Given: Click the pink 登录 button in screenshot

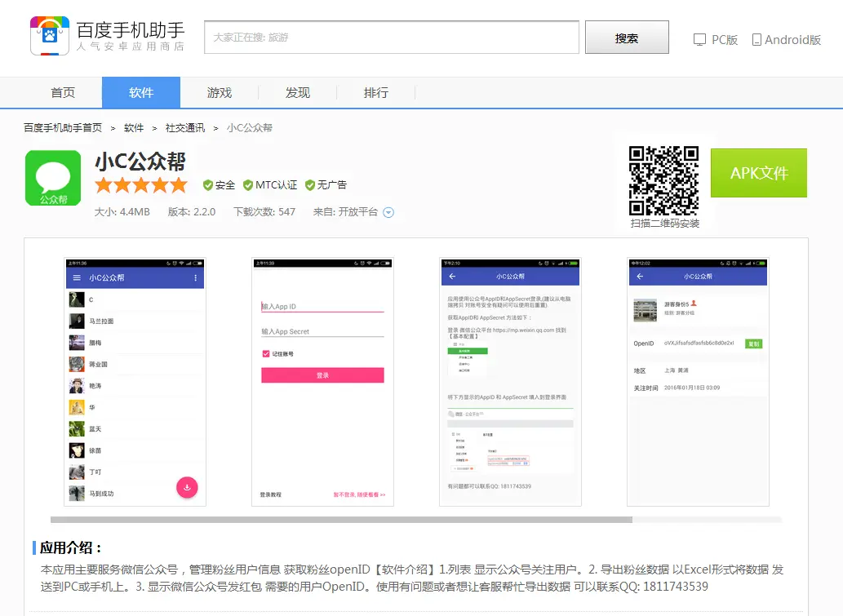Looking at the screenshot, I should (x=322, y=375).
